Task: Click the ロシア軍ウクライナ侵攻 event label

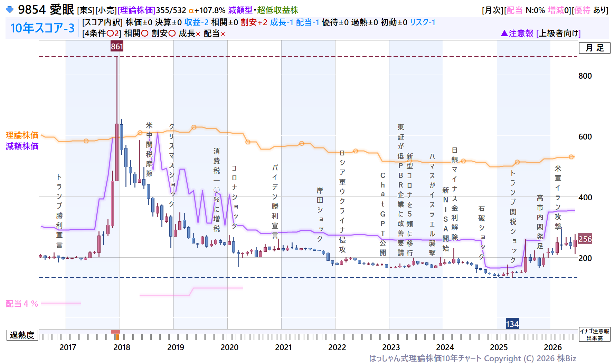Action: click(342, 201)
